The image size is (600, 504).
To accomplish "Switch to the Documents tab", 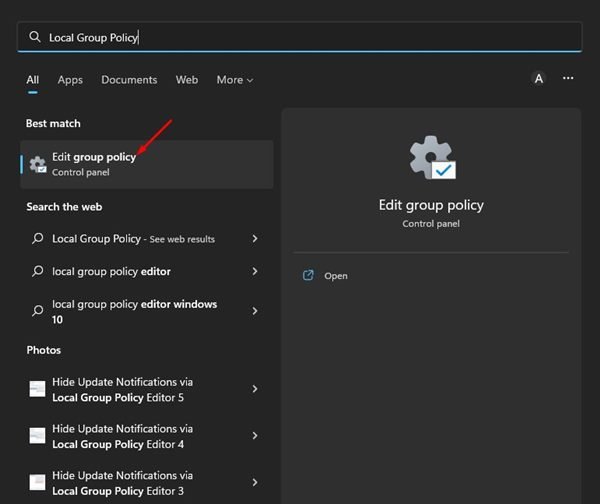I will click(x=129, y=80).
